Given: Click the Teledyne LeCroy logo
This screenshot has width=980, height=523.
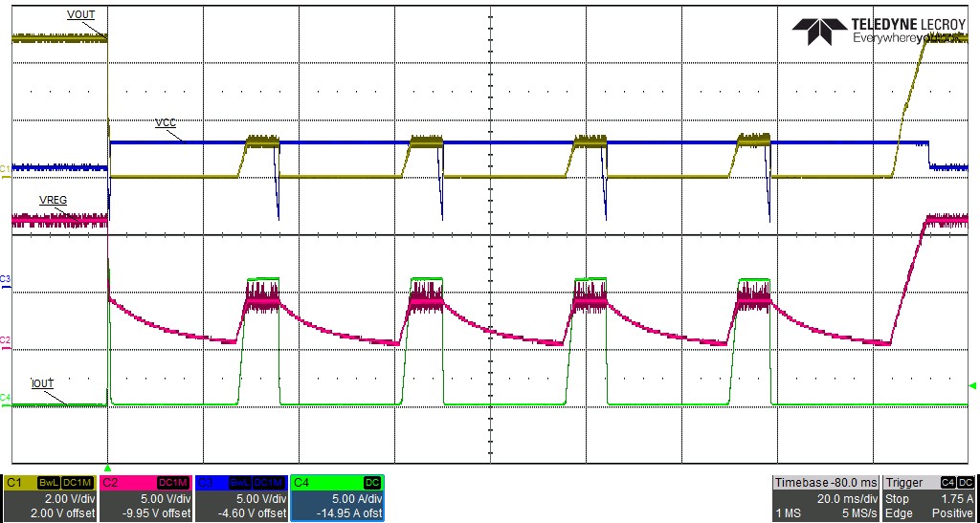Looking at the screenshot, I should [879, 32].
